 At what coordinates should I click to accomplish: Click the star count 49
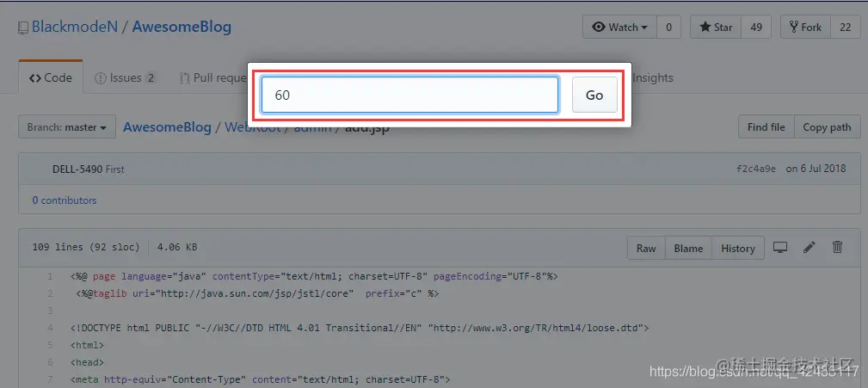point(756,28)
